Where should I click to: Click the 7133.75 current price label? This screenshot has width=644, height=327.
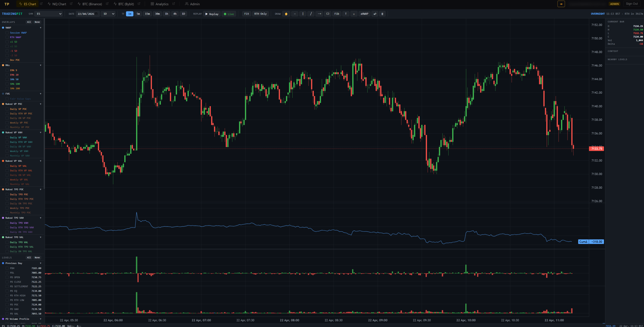point(596,149)
